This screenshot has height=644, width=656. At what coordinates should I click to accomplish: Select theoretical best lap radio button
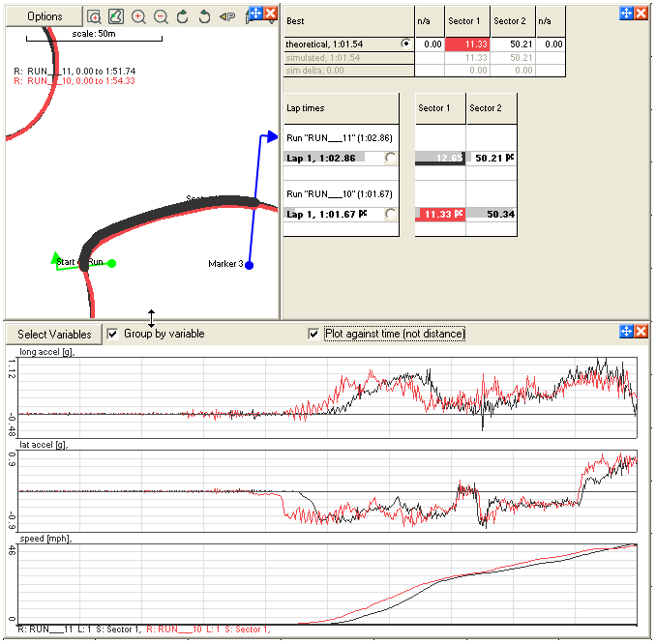(x=404, y=44)
